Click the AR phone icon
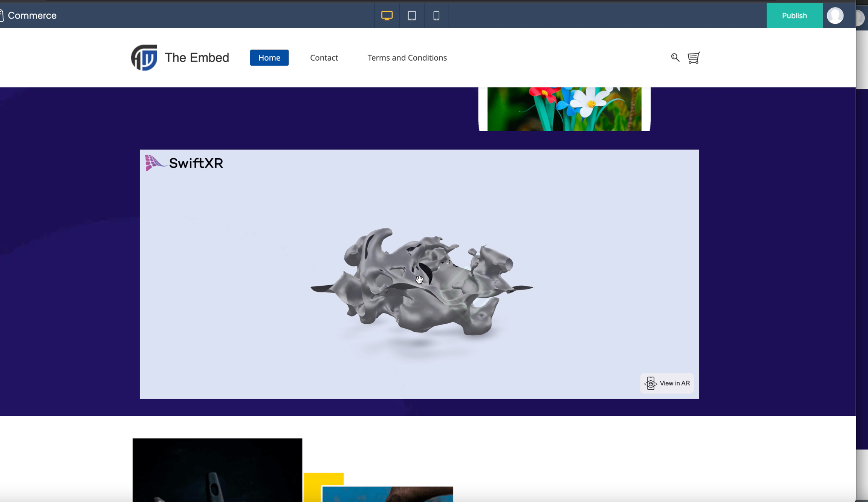Viewport: 868px width, 502px height. coord(651,383)
